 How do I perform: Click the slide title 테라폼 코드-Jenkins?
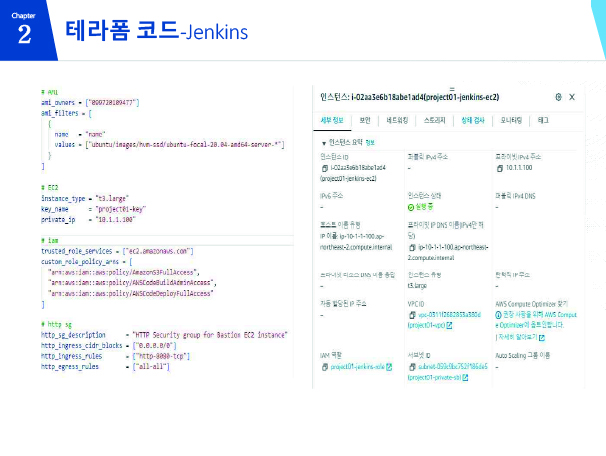tap(157, 31)
